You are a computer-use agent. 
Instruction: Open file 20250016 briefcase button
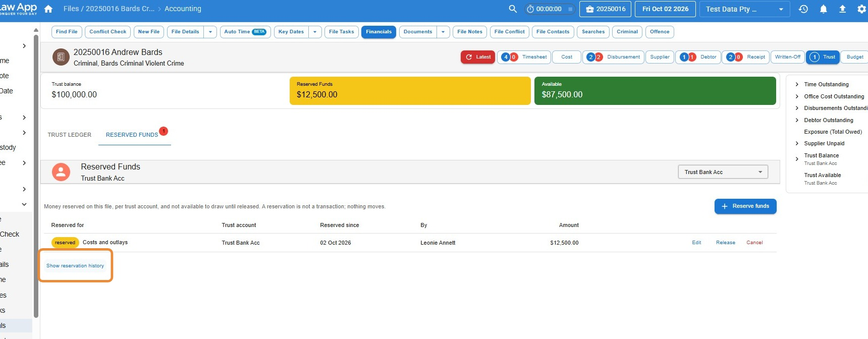click(x=606, y=9)
